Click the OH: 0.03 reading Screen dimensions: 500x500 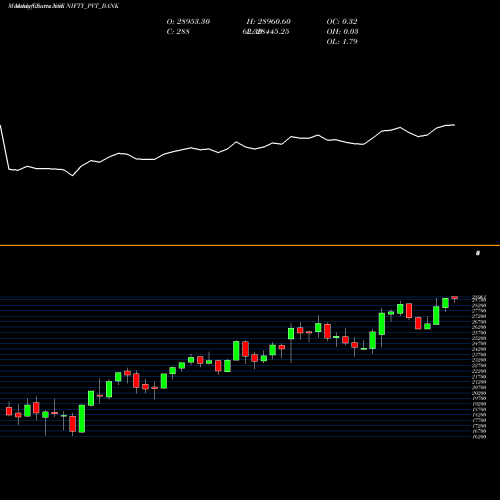pyautogui.click(x=342, y=31)
